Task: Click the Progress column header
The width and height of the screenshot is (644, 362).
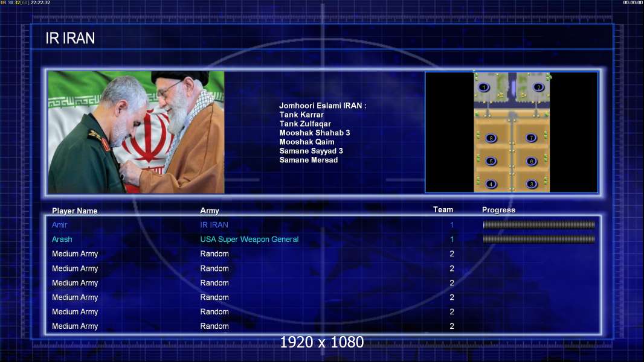Action: (x=498, y=210)
